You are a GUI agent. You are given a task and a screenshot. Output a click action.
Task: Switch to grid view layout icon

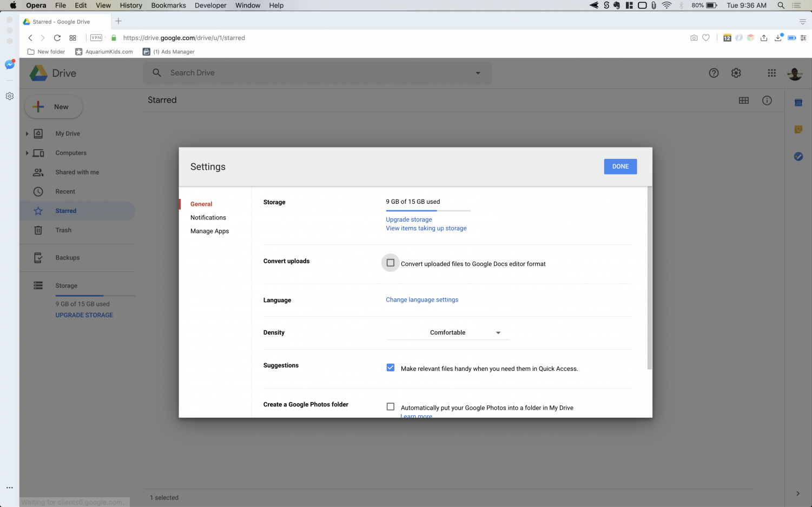(x=744, y=101)
